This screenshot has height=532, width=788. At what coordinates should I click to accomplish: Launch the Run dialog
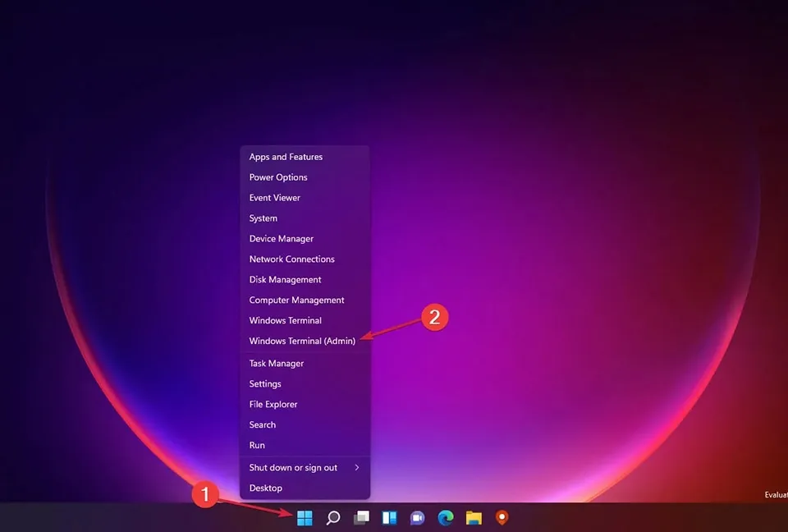[x=256, y=445]
